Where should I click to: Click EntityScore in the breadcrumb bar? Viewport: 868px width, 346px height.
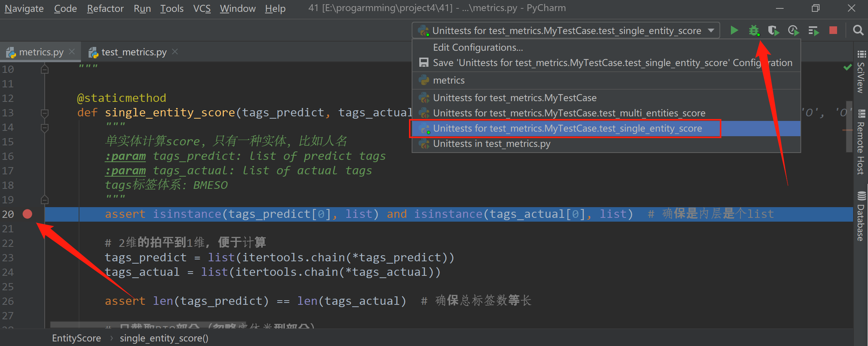(x=76, y=338)
